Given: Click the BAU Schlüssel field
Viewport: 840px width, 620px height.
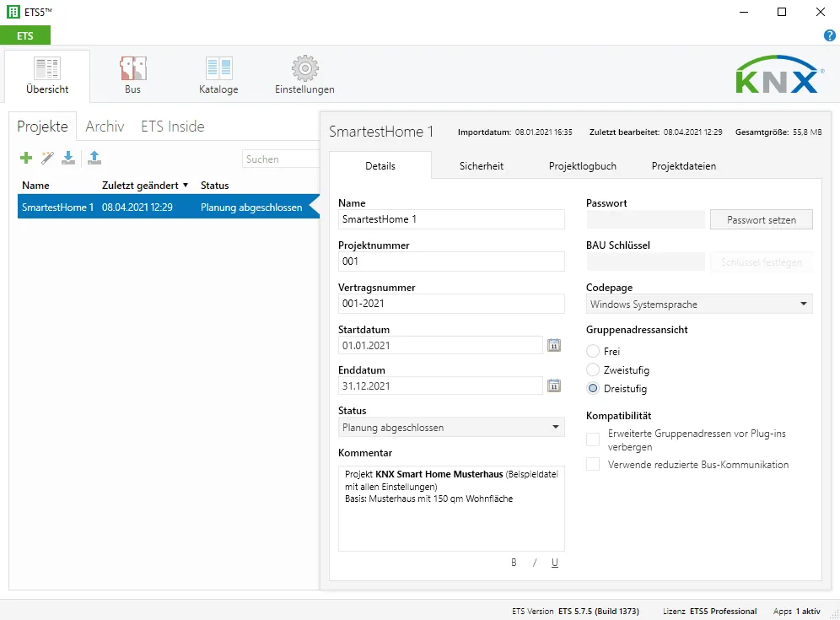Looking at the screenshot, I should (645, 262).
